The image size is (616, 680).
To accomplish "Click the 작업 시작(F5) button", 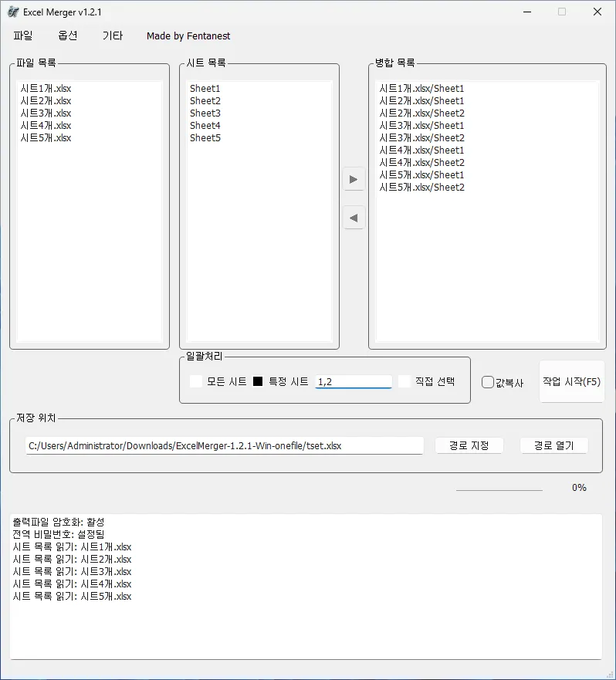I will point(572,381).
